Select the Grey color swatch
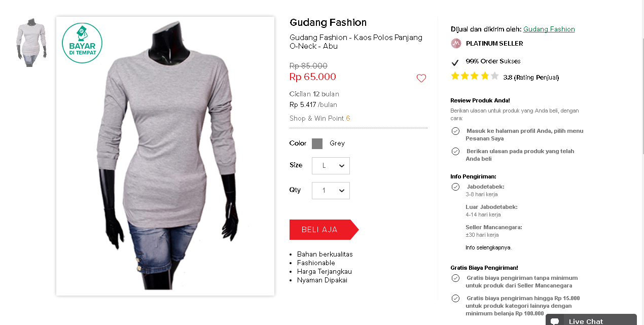644x325 pixels. click(x=317, y=143)
